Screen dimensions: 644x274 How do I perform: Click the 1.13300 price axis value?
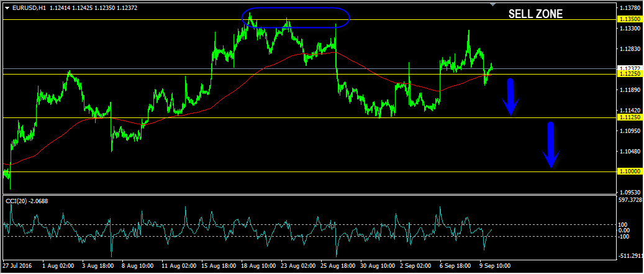pos(630,29)
